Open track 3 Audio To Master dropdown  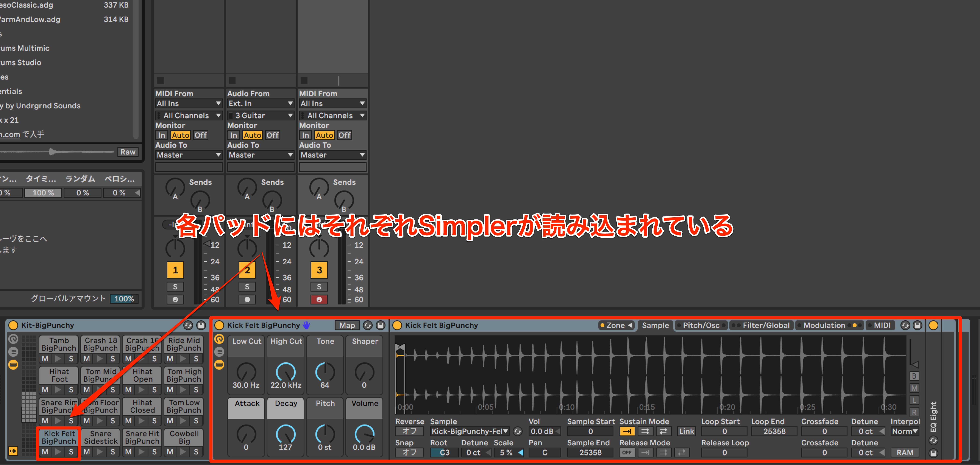tap(332, 155)
